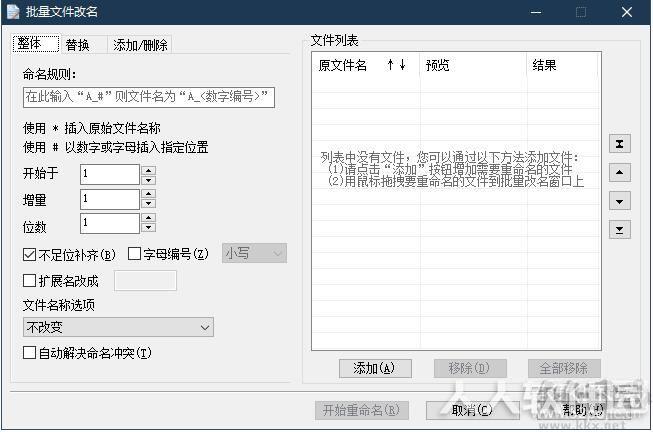Move selected file down one position
This screenshot has width=653, height=432.
coord(619,201)
